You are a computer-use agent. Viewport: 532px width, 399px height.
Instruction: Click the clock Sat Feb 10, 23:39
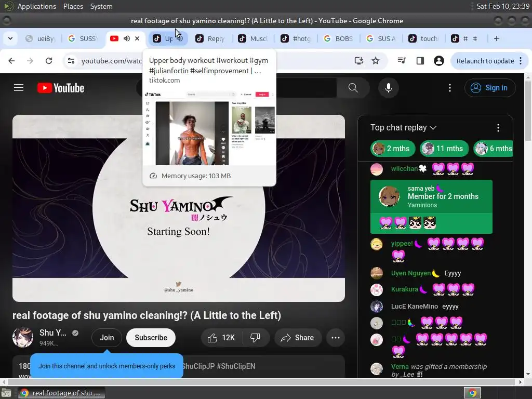tap(503, 6)
